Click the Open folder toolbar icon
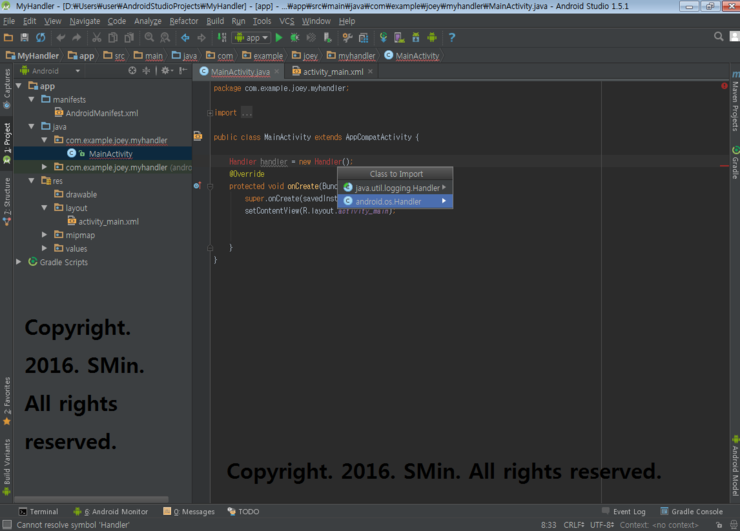The image size is (740, 531). point(8,37)
